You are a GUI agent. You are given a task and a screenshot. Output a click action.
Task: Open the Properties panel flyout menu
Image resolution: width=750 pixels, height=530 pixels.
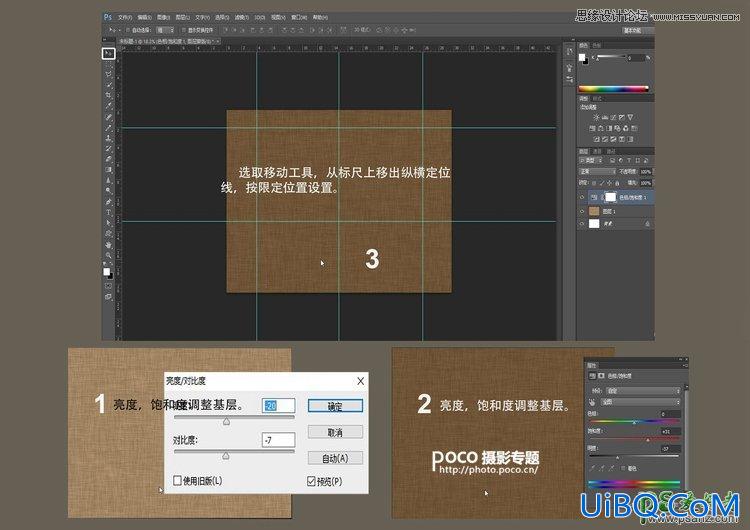685,365
